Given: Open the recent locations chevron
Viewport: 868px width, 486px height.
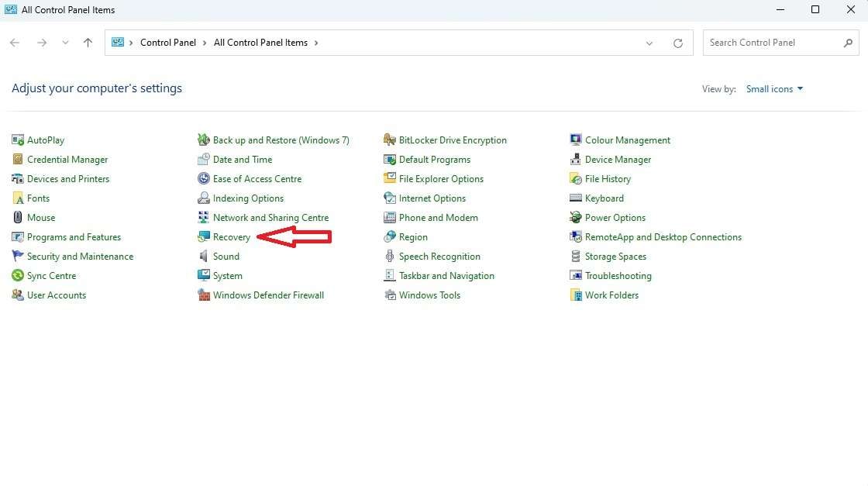Looking at the screenshot, I should pos(65,43).
